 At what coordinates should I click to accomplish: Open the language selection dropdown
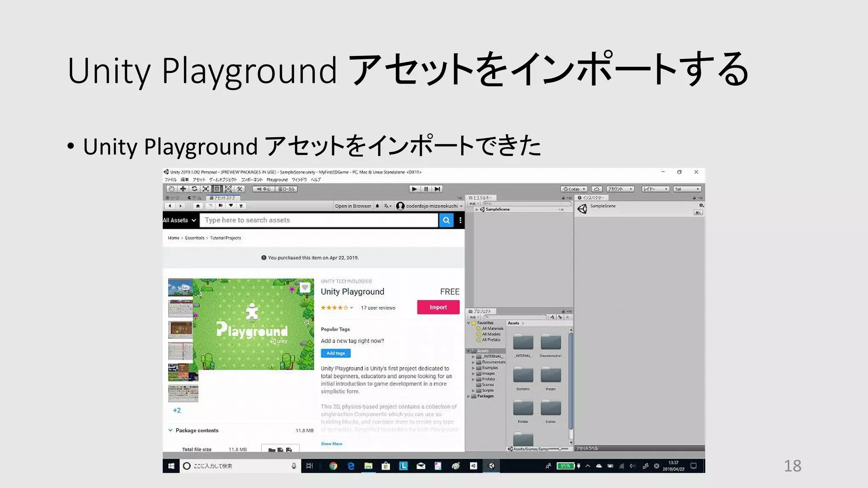[387, 206]
